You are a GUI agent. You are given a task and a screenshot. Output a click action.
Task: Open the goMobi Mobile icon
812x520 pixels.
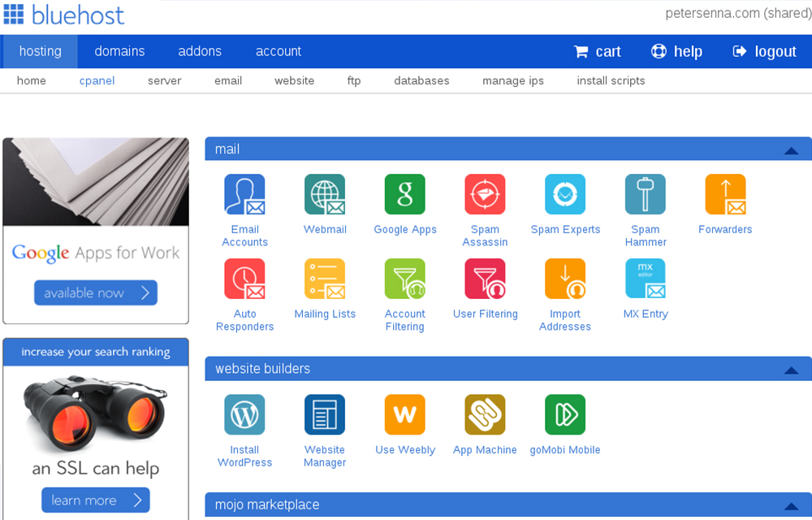click(x=565, y=415)
